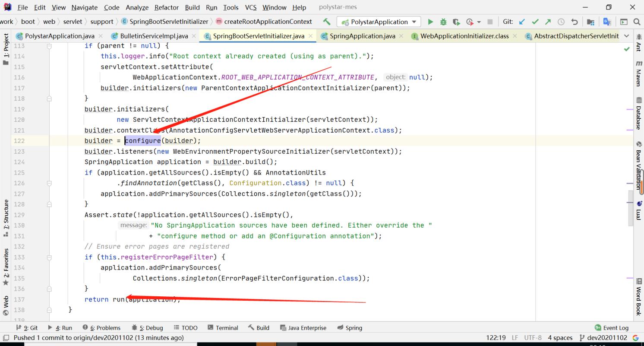
Task: Open the Ant tool window
Action: 638,43
